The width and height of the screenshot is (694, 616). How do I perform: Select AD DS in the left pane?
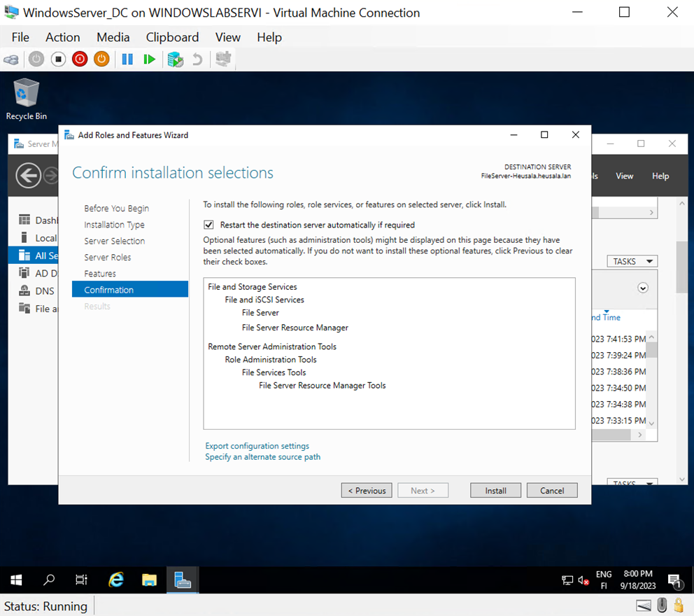(40, 273)
